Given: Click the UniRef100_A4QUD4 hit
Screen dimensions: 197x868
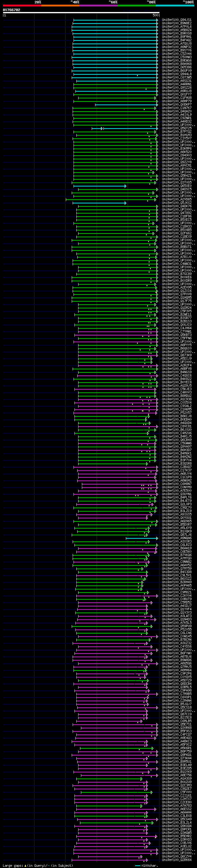Looking at the screenshot, I should (176, 423).
